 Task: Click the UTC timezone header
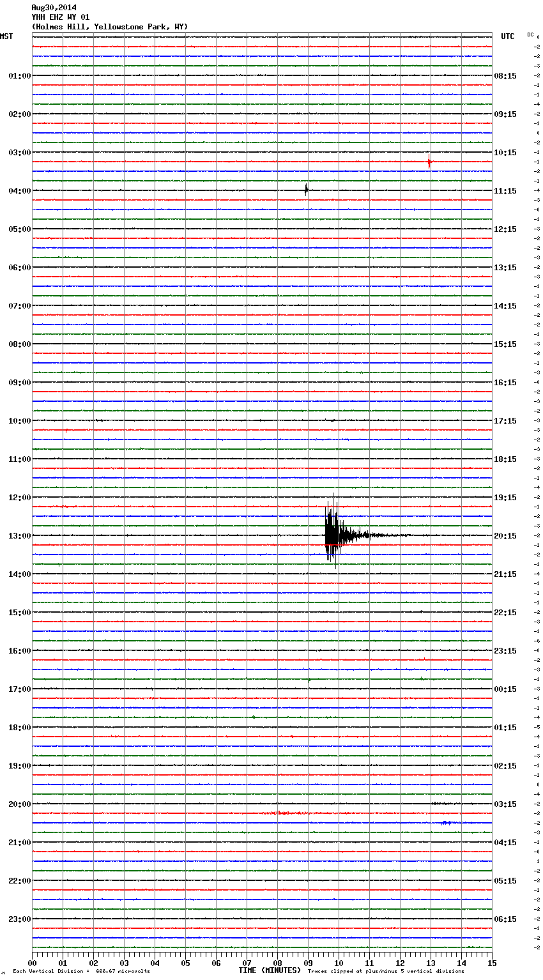[507, 36]
